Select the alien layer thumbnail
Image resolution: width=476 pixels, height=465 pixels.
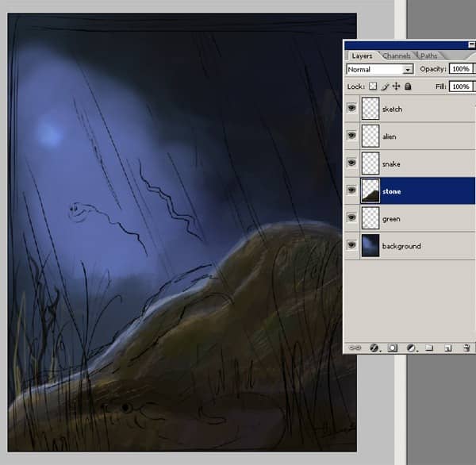(x=370, y=136)
